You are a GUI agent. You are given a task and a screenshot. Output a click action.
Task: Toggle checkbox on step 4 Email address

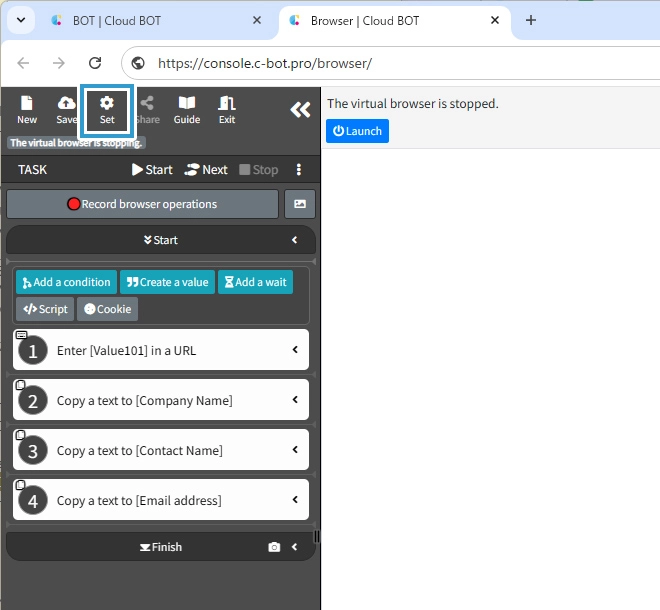click(x=21, y=485)
